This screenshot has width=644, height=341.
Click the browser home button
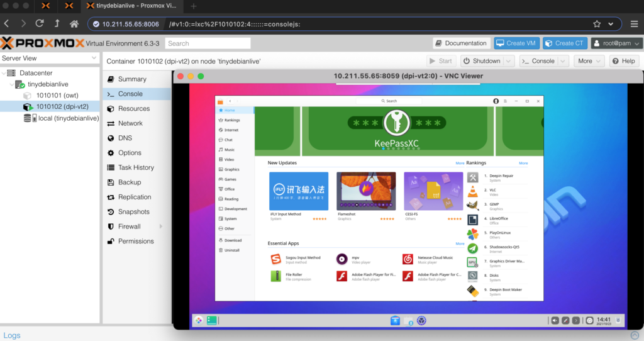coord(74,24)
